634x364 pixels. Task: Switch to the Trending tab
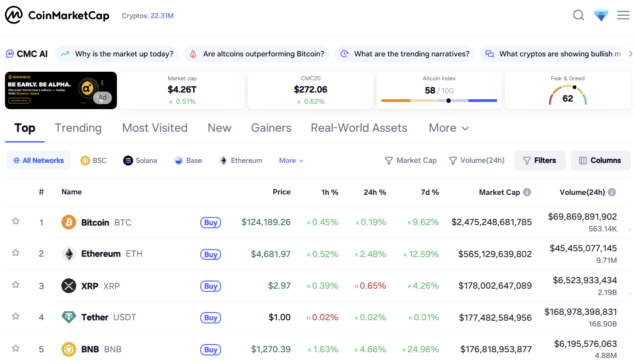[78, 128]
